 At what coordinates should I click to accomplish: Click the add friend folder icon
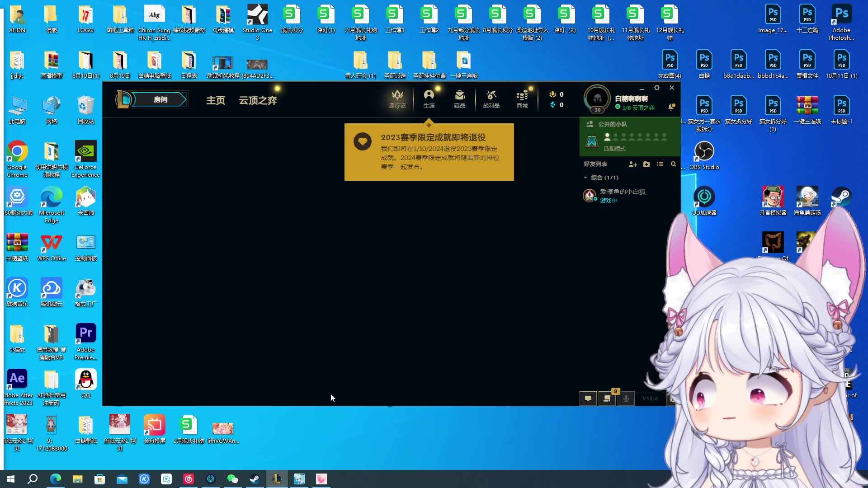coord(646,164)
